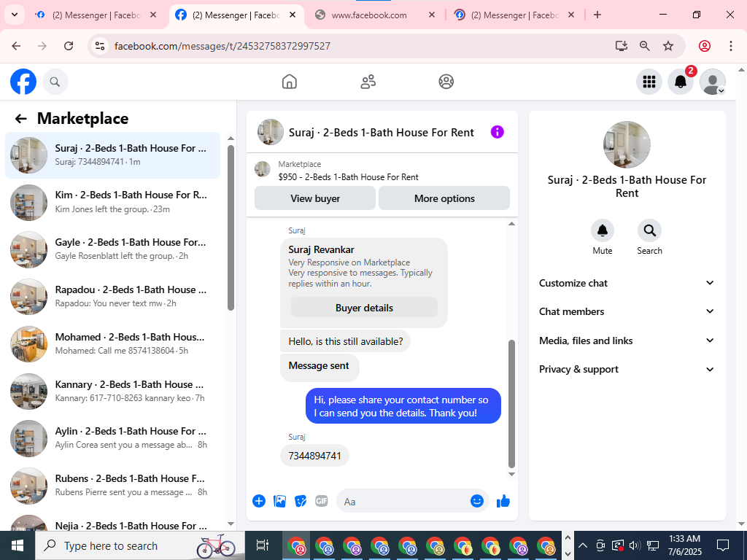The image size is (747, 560).
Task: Open more actions blue plus icon
Action: tap(259, 501)
